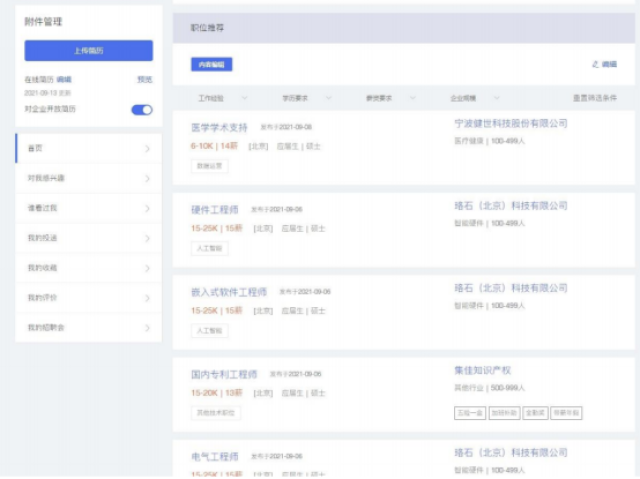Image resolution: width=640 pixels, height=479 pixels.
Task: Open 我的投递 in the sidebar
Action: pyautogui.click(x=89, y=238)
